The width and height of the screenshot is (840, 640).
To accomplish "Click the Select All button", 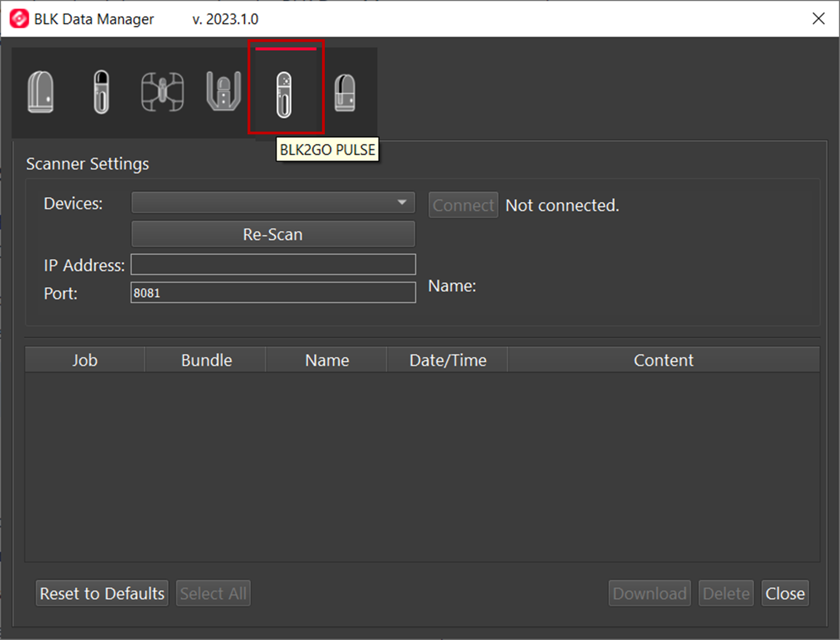I will pos(213,593).
